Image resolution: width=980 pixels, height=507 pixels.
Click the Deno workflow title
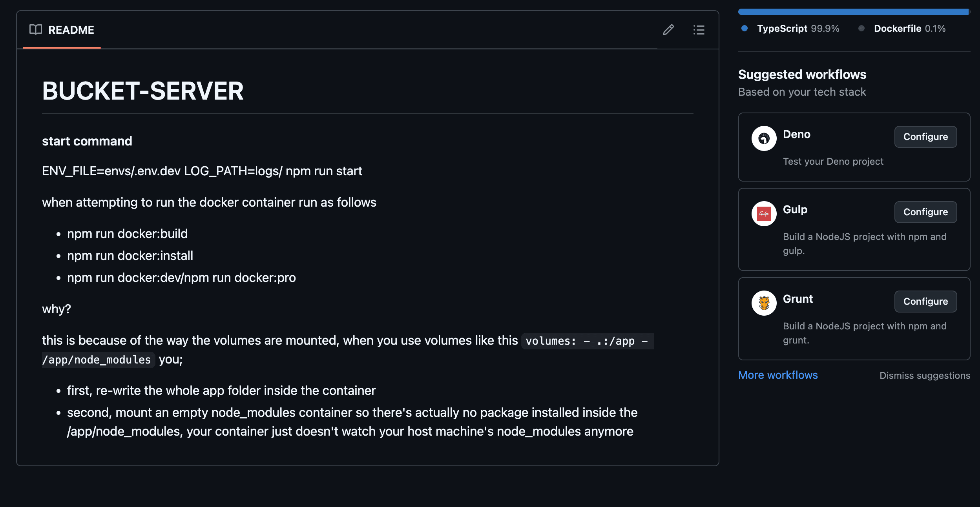pos(796,134)
